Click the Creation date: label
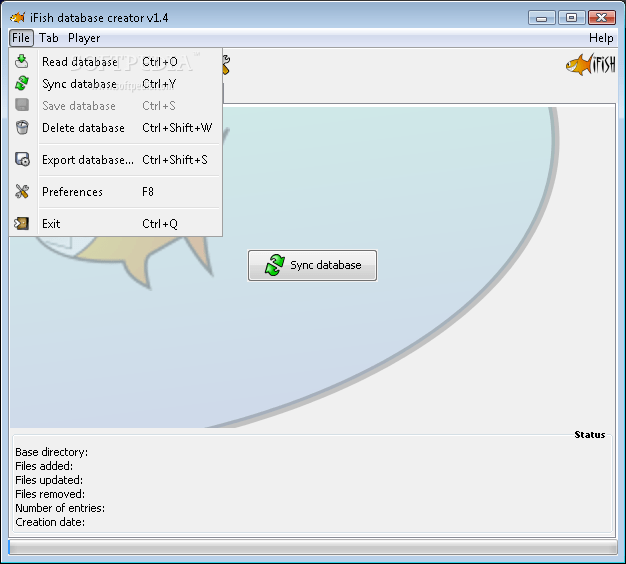 point(50,522)
